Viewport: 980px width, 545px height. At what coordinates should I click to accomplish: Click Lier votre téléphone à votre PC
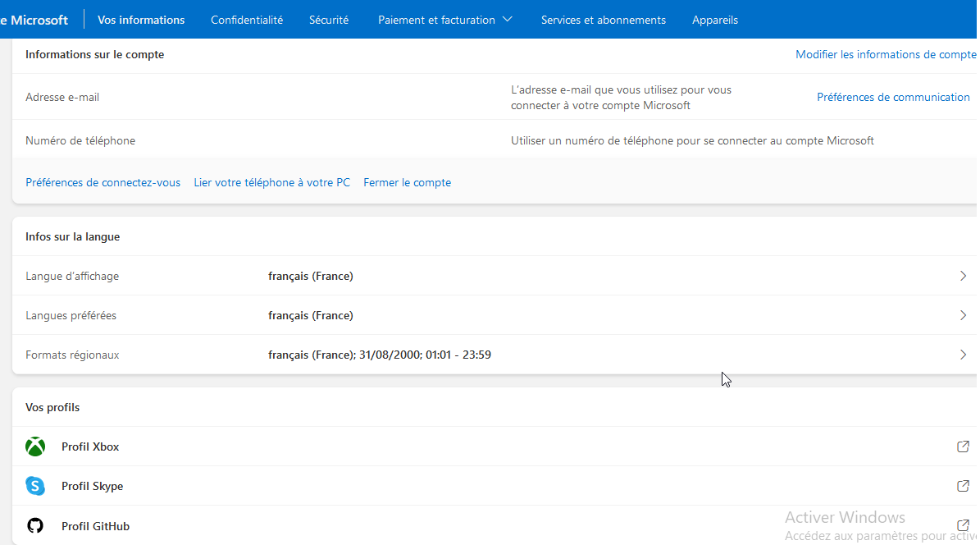272,183
